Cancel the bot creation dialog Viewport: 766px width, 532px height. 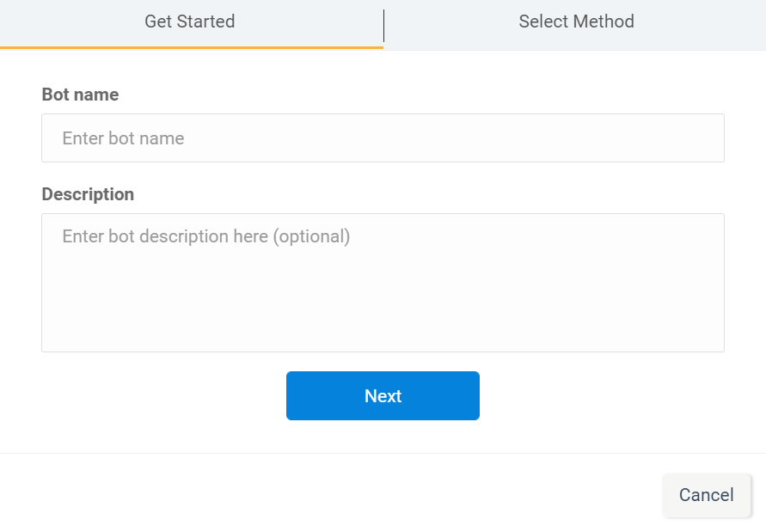(x=706, y=495)
